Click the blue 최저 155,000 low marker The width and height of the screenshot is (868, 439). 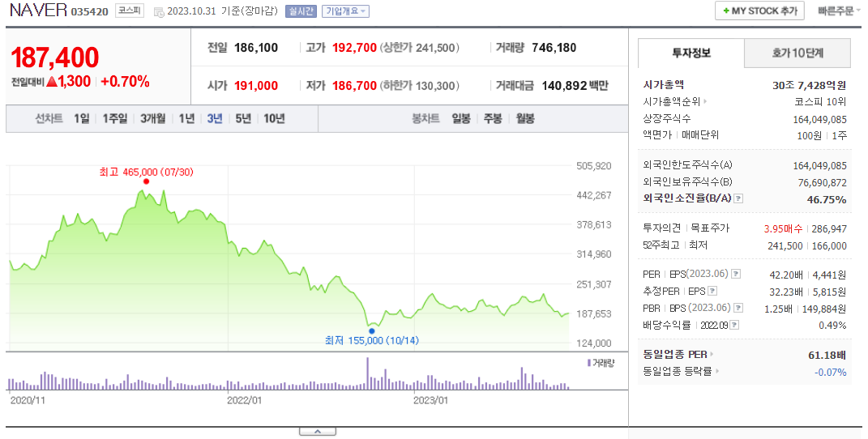click(371, 331)
